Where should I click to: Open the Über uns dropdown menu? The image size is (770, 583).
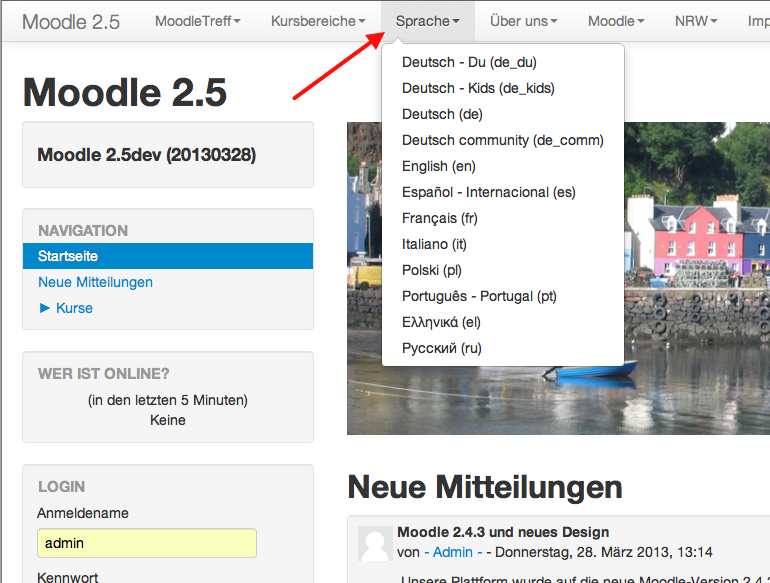523,21
